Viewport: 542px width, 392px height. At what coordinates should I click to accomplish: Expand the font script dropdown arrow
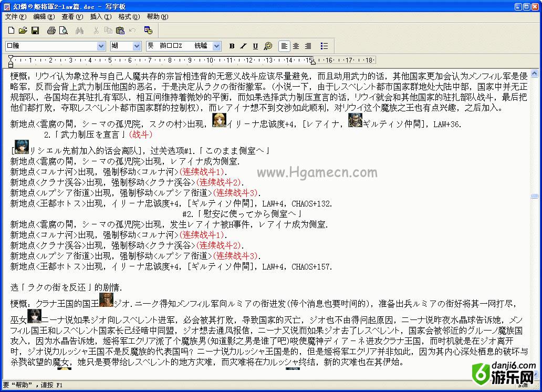coord(217,46)
